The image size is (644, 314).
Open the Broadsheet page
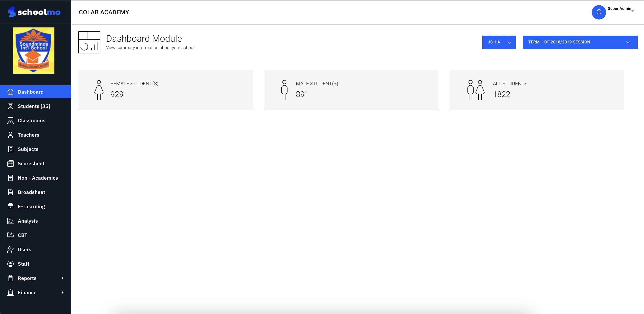[31, 192]
